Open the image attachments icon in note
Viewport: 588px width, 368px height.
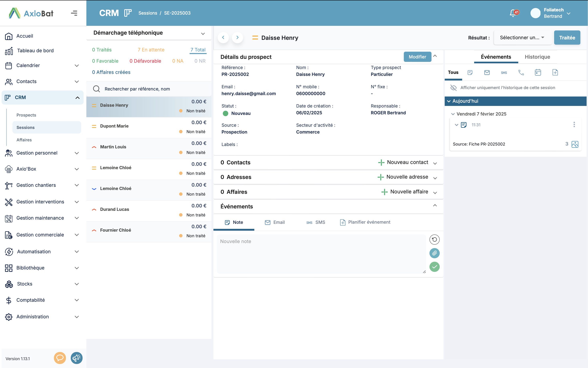coord(575,144)
